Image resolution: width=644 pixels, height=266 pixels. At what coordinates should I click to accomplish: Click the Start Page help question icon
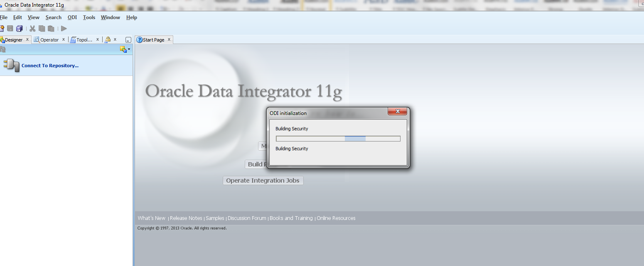click(140, 40)
